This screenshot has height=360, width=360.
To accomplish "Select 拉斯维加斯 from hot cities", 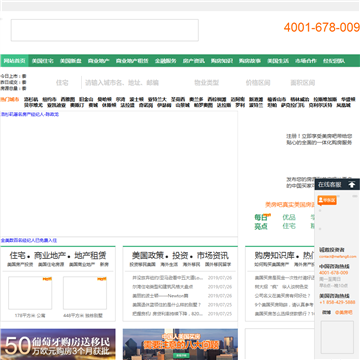I will click(325, 99).
